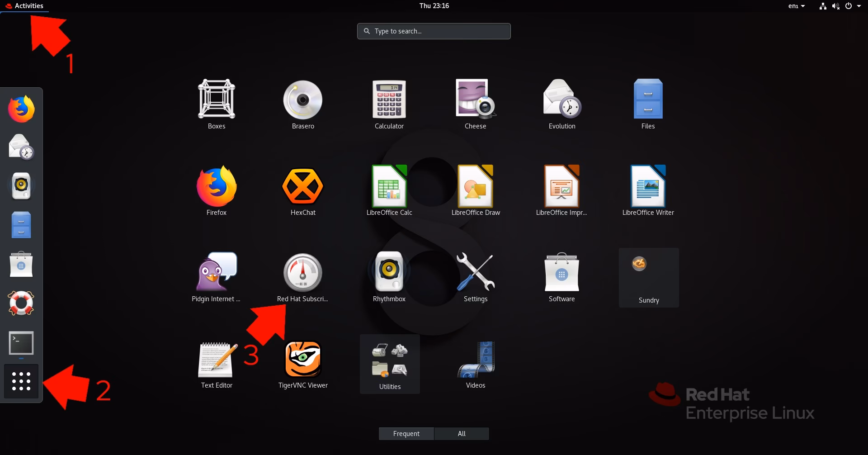
Task: Start Red Hat Subscription Manager
Action: (302, 272)
